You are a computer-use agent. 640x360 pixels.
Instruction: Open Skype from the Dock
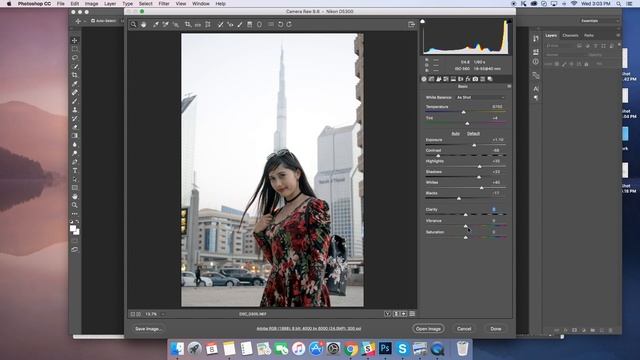(x=402, y=349)
